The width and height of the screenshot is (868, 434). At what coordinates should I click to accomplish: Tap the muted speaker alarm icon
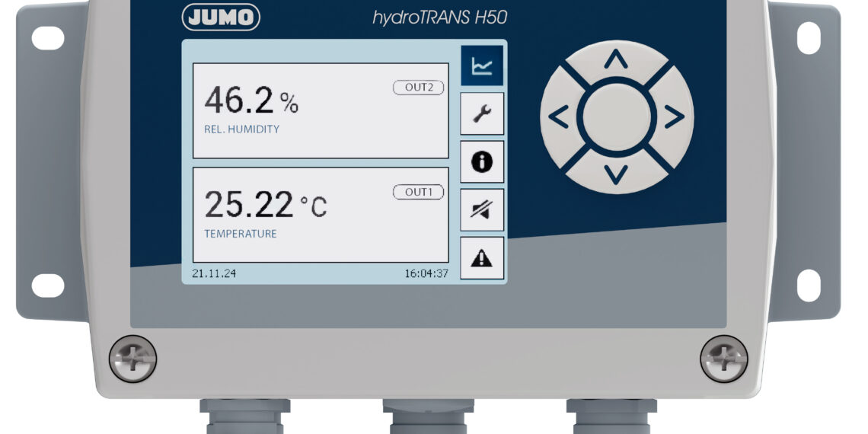(x=482, y=210)
